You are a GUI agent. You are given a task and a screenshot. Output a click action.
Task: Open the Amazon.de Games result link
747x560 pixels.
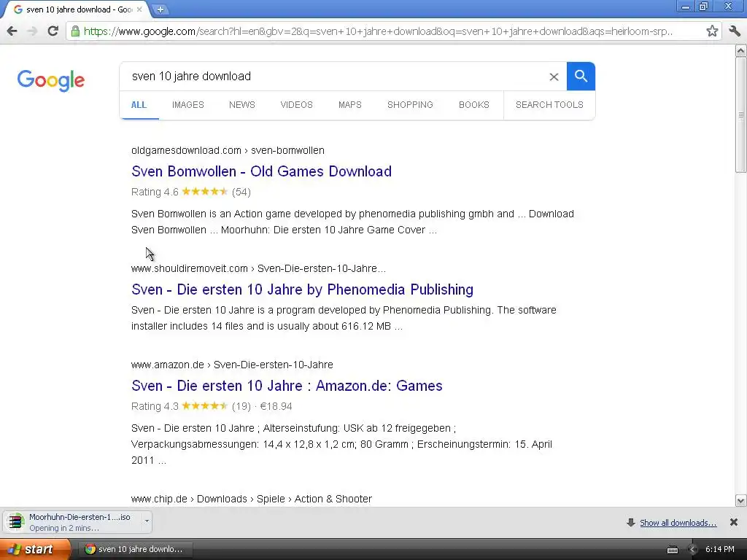[287, 386]
